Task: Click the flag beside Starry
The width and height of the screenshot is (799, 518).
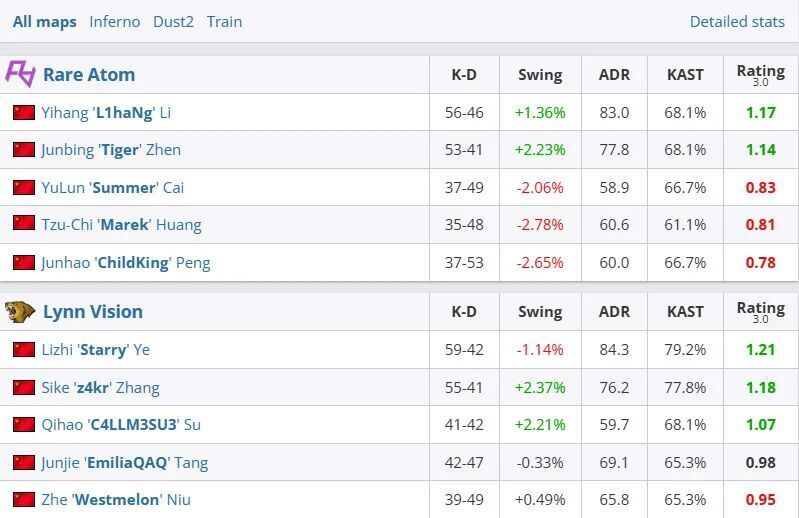Action: tap(24, 349)
